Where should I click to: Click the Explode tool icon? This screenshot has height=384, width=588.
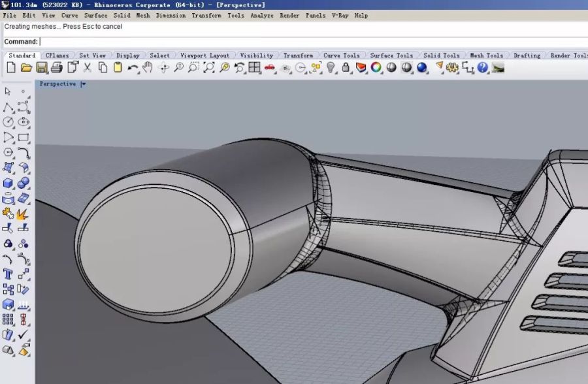(23, 214)
